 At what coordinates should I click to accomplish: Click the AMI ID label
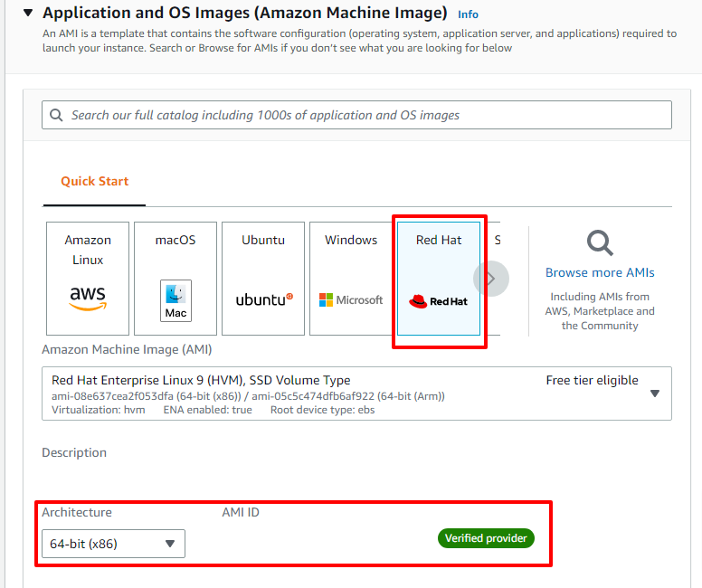(x=241, y=512)
